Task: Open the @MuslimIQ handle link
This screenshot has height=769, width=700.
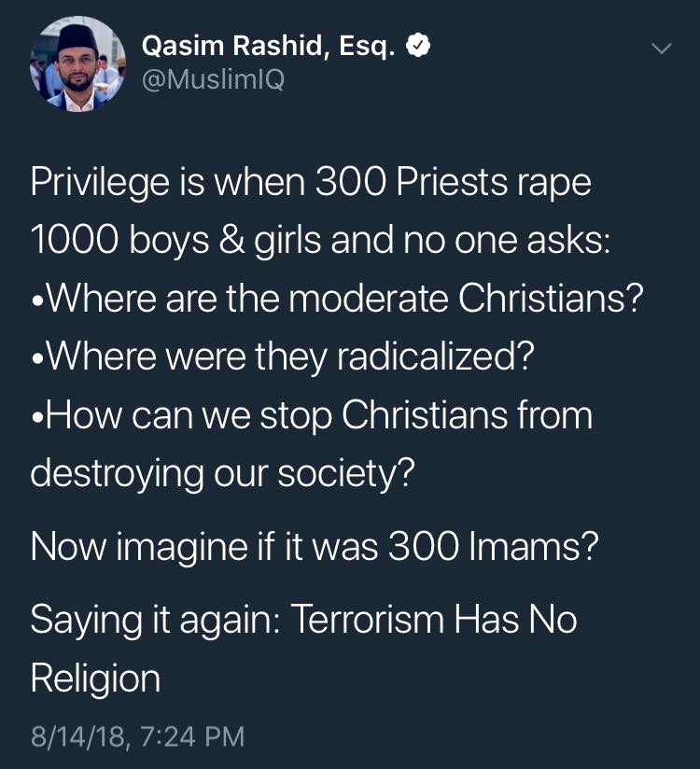Action: pyautogui.click(x=213, y=79)
